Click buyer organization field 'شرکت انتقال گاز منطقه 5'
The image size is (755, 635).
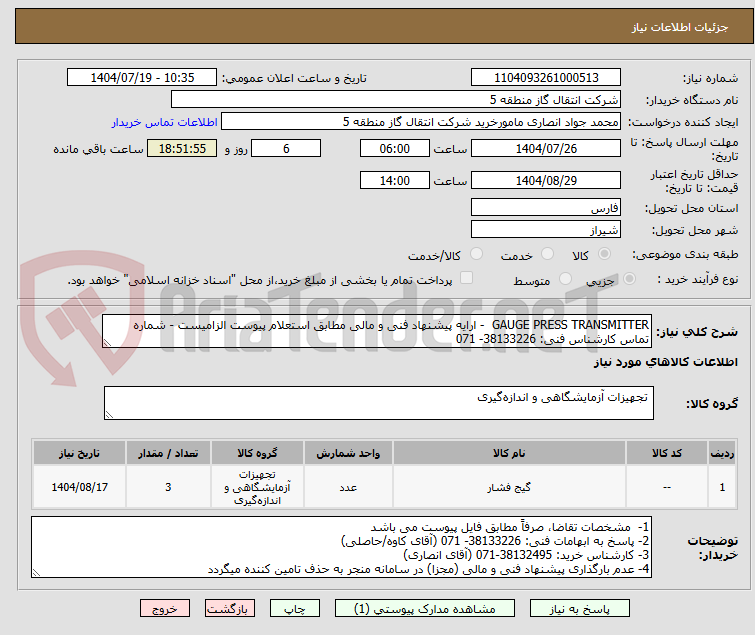[x=396, y=100]
